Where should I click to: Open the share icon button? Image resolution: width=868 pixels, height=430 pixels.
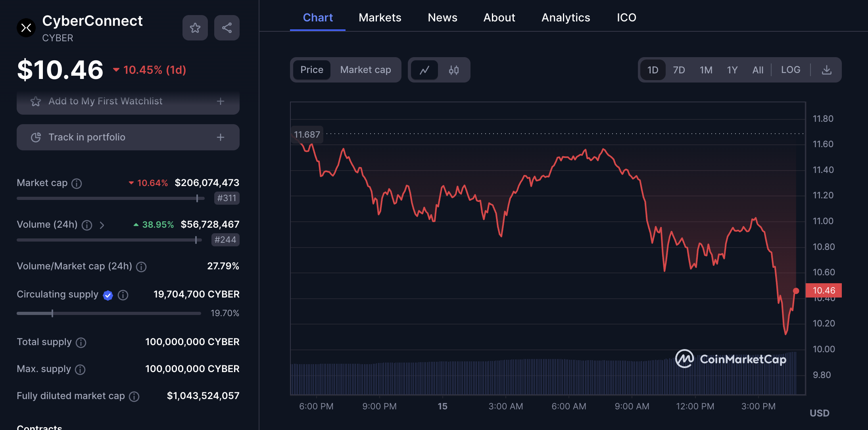227,28
